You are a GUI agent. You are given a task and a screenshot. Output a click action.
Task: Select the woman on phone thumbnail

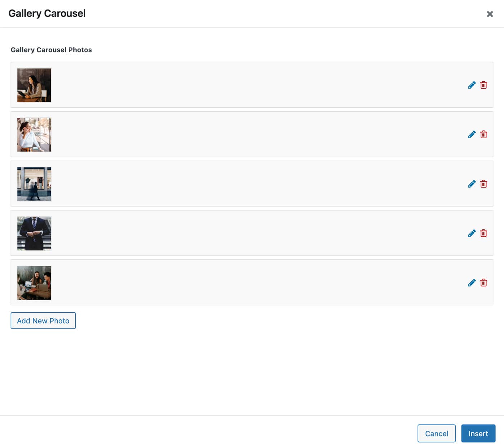[34, 135]
